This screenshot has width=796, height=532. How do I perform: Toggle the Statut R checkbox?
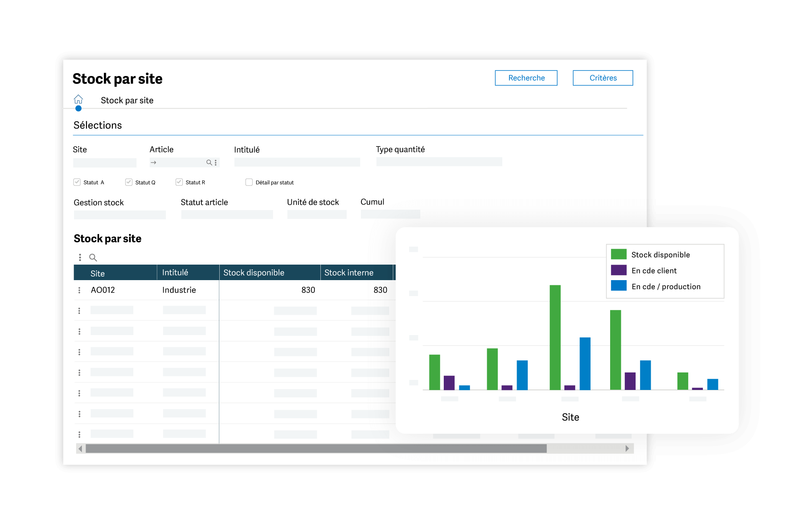pos(179,182)
